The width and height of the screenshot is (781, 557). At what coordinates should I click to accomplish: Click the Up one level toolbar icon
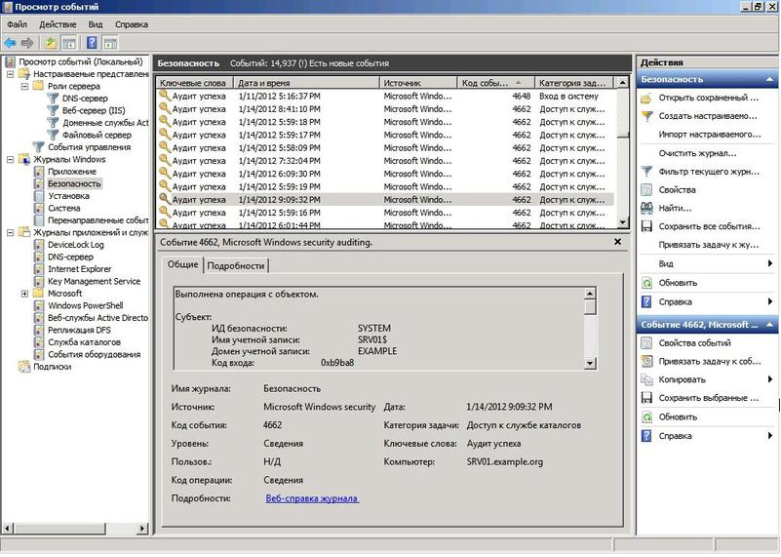(51, 43)
